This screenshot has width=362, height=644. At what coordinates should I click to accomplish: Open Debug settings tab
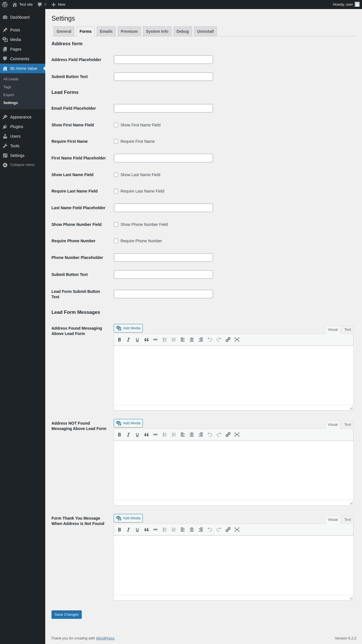pyautogui.click(x=183, y=31)
